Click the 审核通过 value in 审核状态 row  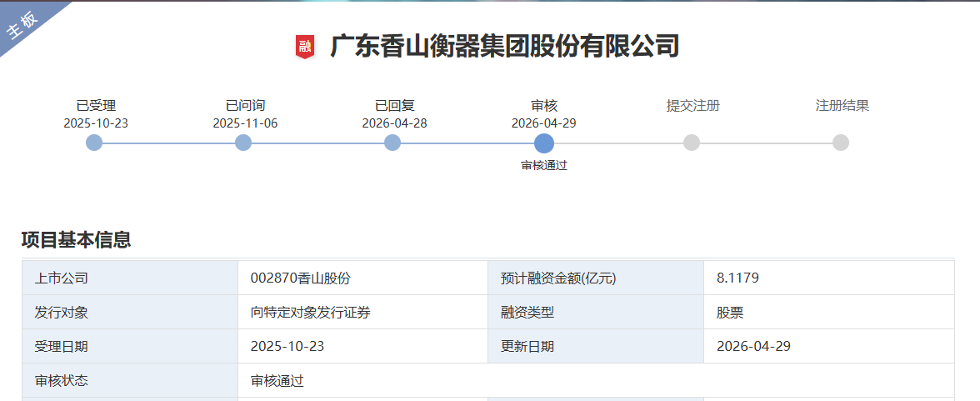277,381
